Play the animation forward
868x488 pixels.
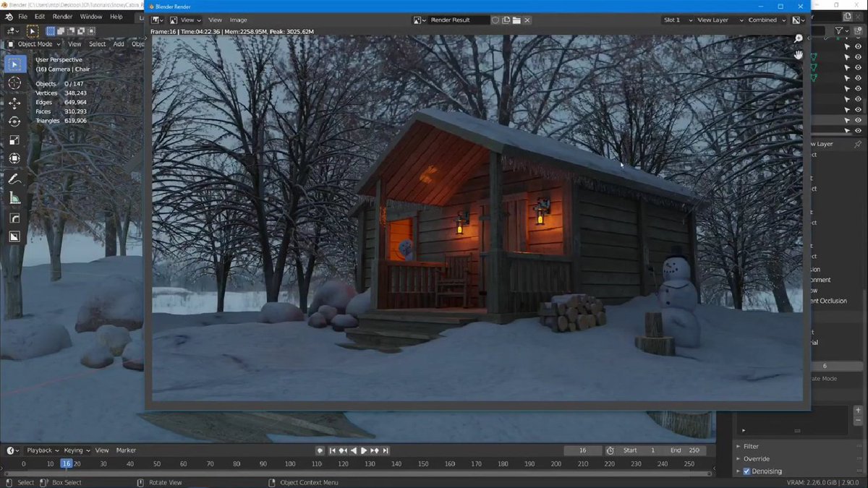point(364,450)
